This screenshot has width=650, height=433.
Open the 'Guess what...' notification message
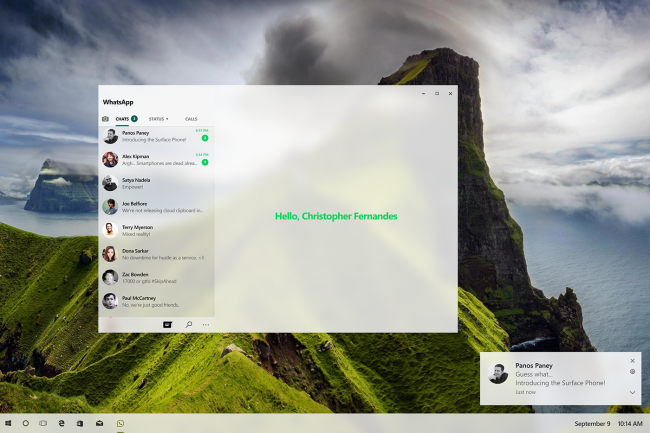534,374
